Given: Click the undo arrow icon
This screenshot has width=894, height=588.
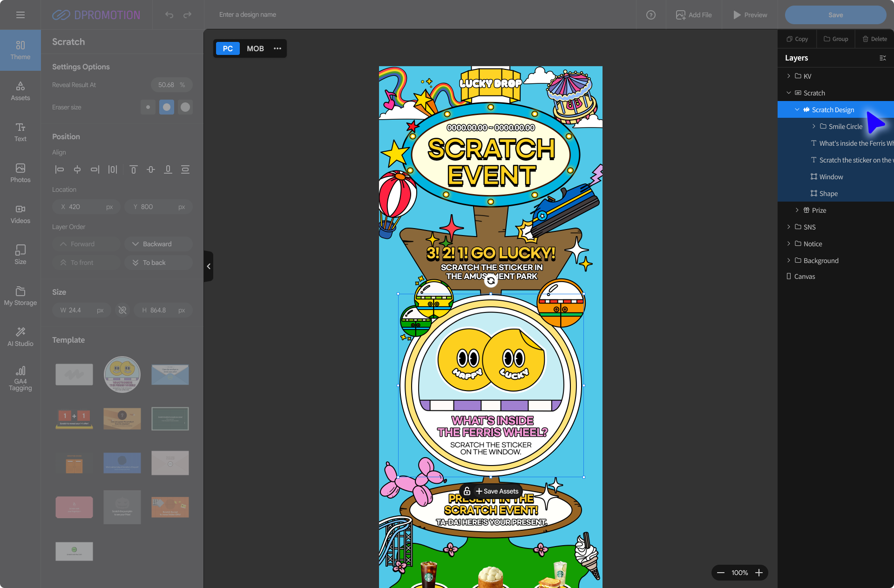Looking at the screenshot, I should [x=169, y=15].
